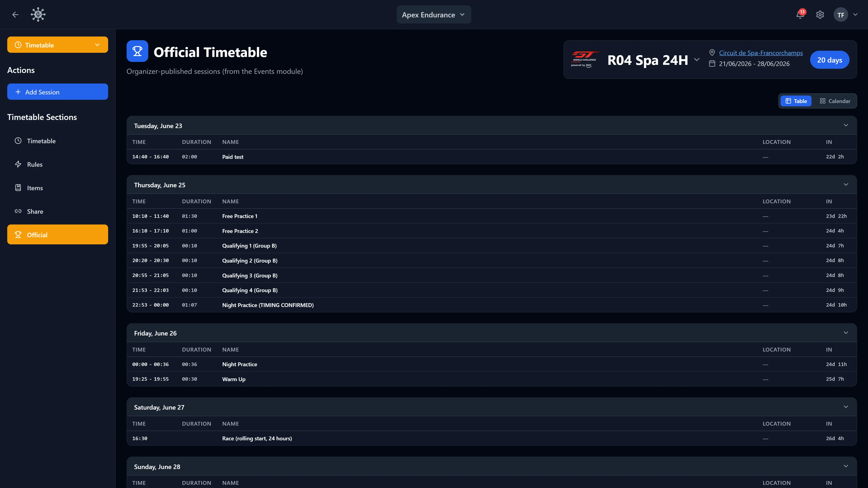
Task: Click the 01:07 duration value
Action: pyautogui.click(x=189, y=305)
